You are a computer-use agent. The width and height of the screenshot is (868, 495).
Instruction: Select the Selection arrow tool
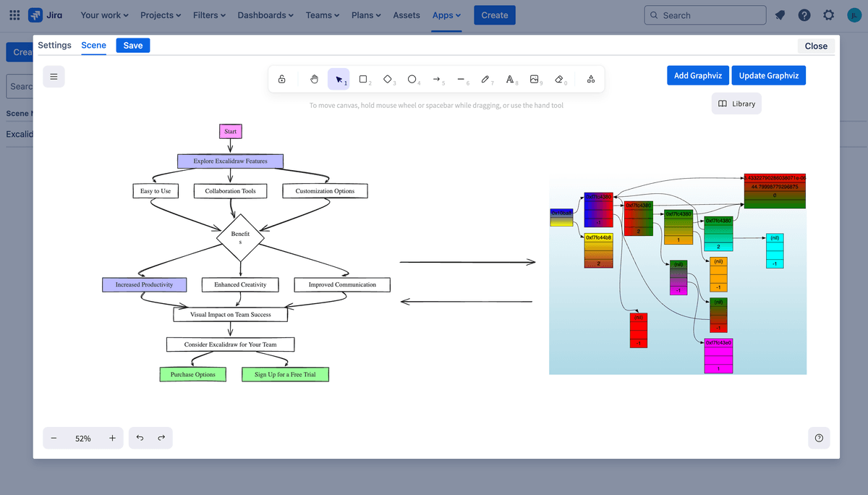coord(339,79)
